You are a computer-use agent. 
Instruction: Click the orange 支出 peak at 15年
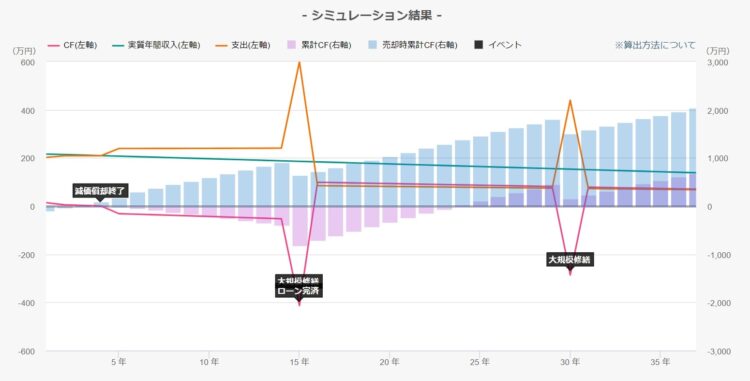[x=299, y=63]
